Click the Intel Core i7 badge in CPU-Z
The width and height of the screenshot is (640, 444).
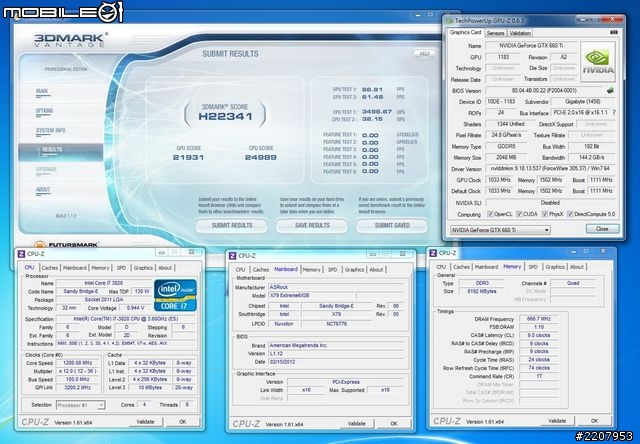point(176,295)
